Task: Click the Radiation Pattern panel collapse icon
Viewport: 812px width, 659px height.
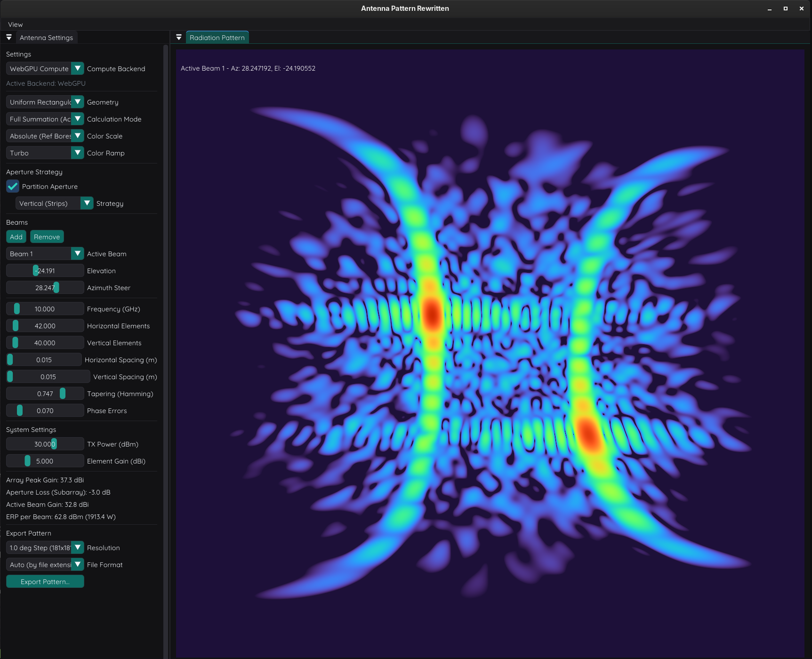Action: coord(179,37)
